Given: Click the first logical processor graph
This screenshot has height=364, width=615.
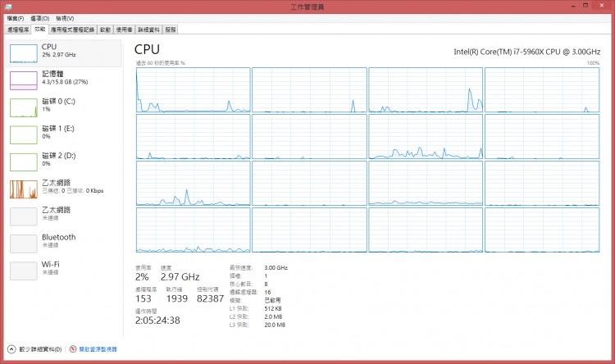Looking at the screenshot, I should click(x=193, y=89).
